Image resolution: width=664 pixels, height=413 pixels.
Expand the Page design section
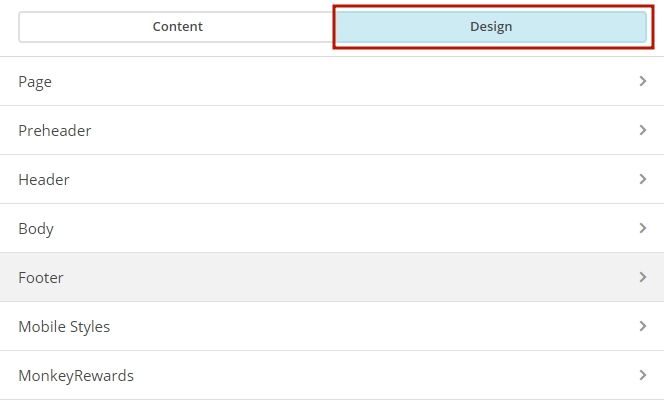(x=330, y=82)
